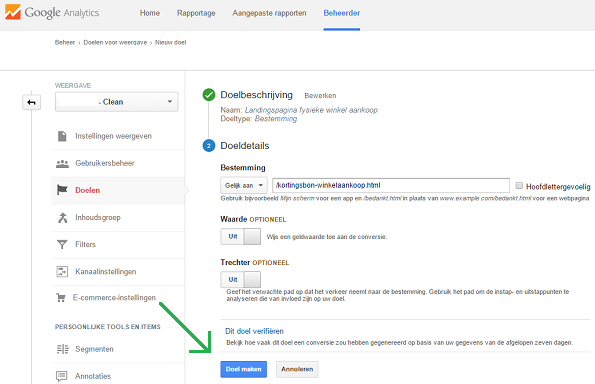Screen dimensions: 595x384
Task: Click the 'PERSOONLIJKE TOOLS EN ITEMS' header
Action: [108, 327]
